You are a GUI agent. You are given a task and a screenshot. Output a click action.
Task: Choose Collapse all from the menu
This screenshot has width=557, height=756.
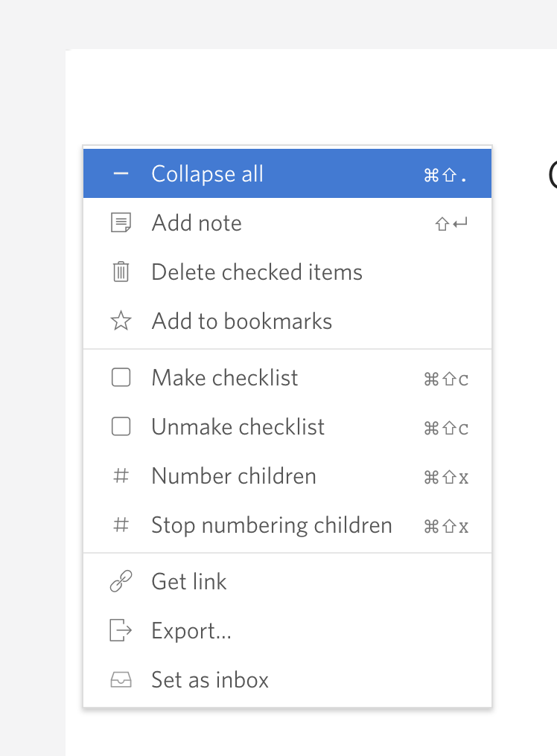[x=207, y=173]
